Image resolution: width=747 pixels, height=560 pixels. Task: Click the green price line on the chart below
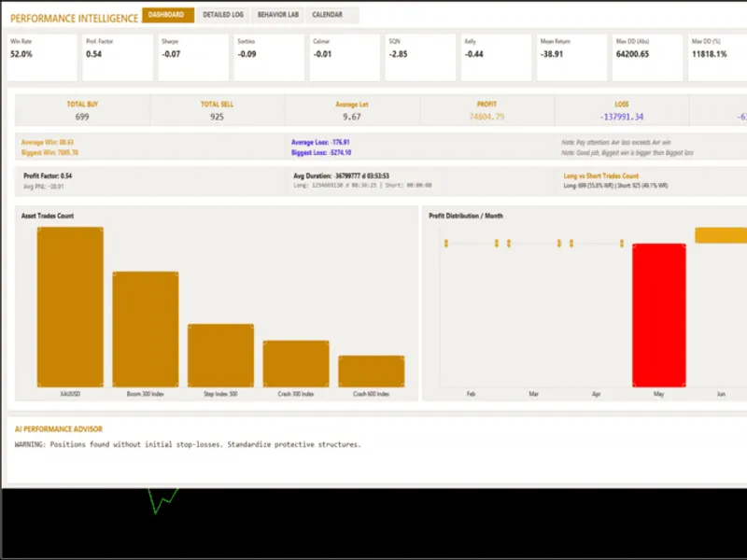click(163, 500)
